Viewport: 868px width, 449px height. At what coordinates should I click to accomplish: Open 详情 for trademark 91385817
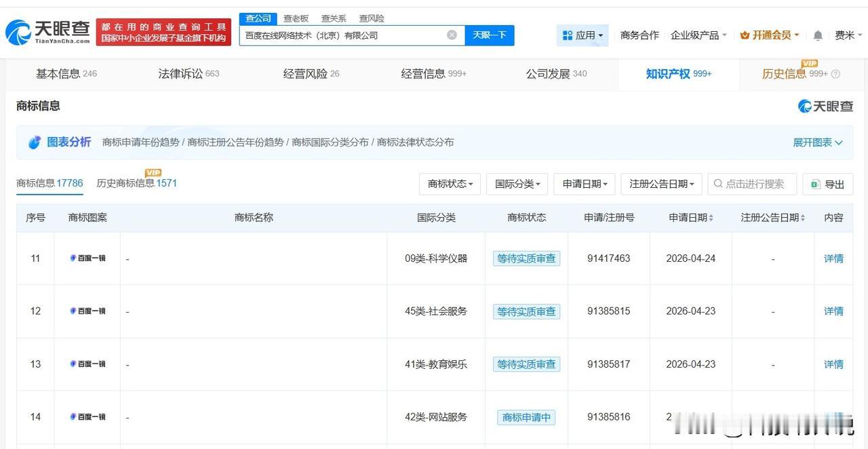click(833, 364)
